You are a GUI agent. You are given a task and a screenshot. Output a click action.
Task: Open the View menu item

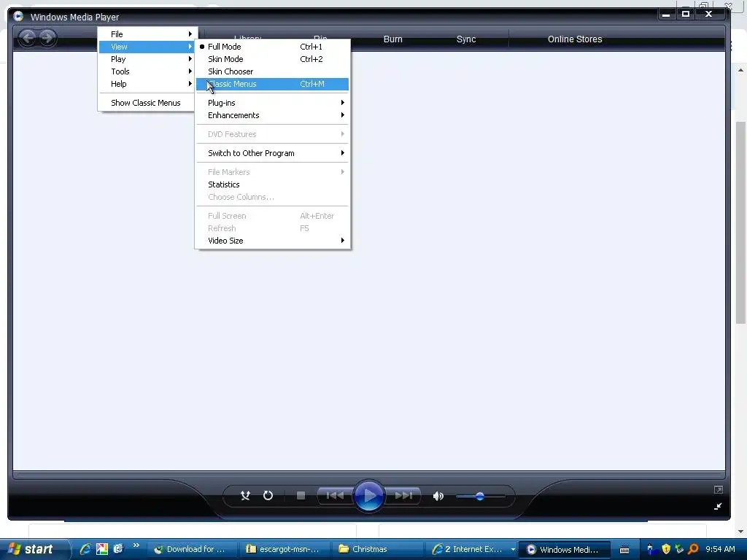click(x=146, y=47)
